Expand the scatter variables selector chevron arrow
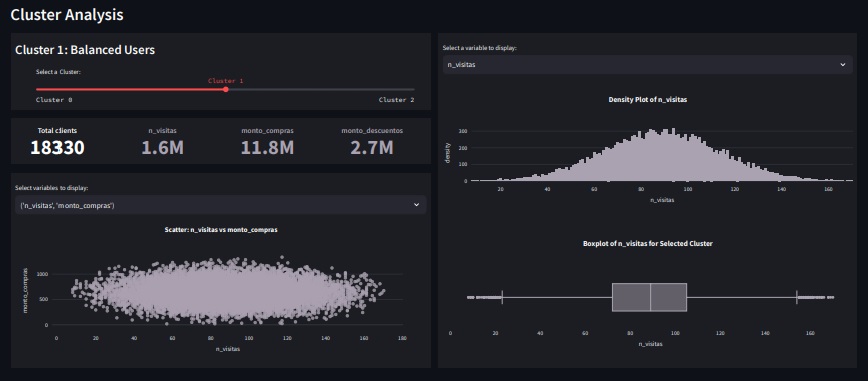Screen dimensions: 868x381 pos(416,205)
